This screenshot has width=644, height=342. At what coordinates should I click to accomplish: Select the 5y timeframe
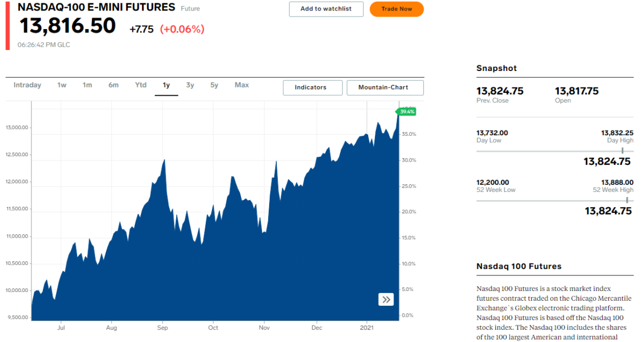pos(214,85)
